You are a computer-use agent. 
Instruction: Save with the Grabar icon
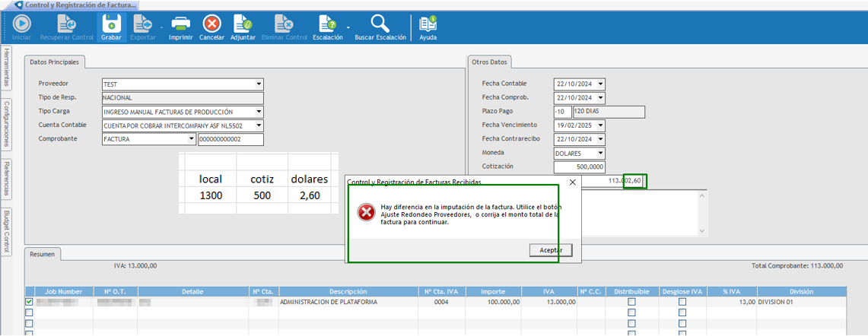[x=111, y=24]
